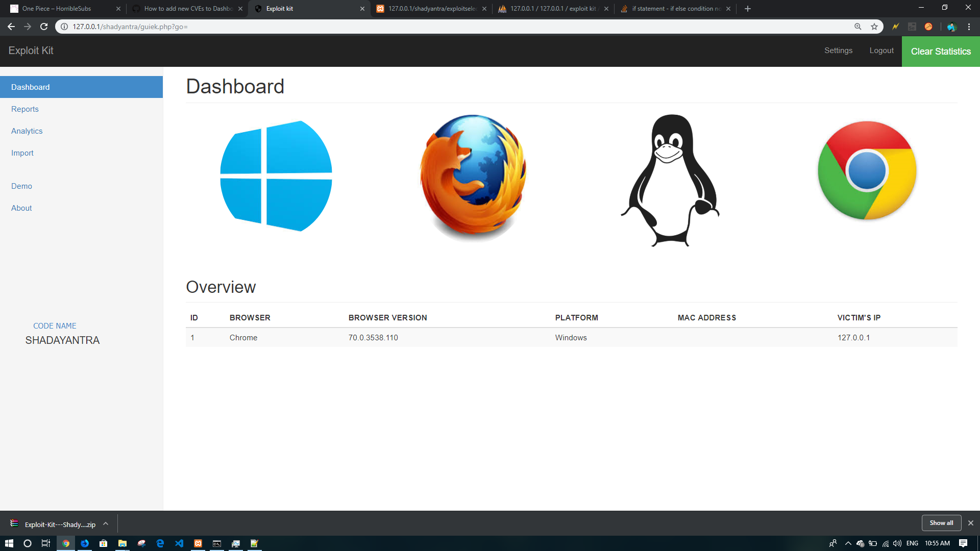Click the Firefox logo on the dashboard
Image resolution: width=980 pixels, height=551 pixels.
click(473, 177)
